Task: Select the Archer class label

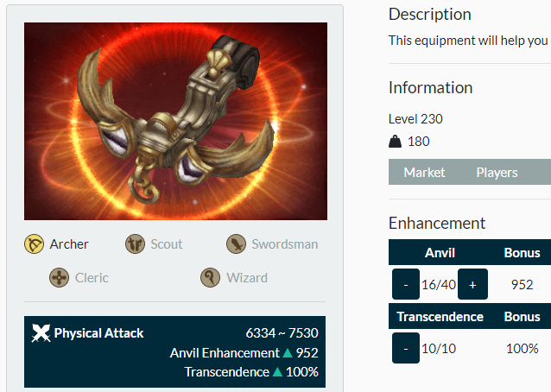Action: [69, 244]
